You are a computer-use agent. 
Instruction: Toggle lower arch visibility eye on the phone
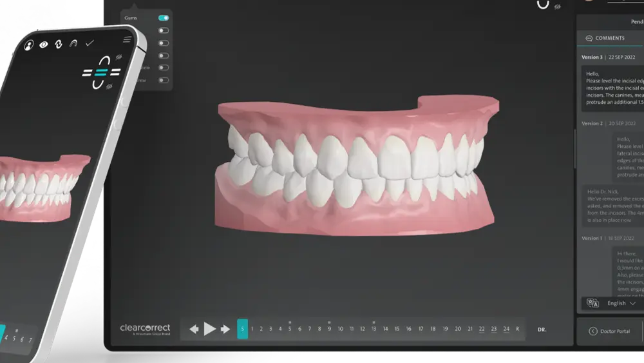(x=109, y=86)
